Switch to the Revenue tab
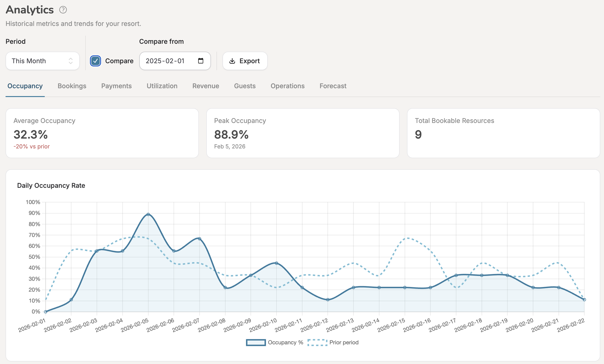This screenshot has width=604, height=364. [x=206, y=86]
